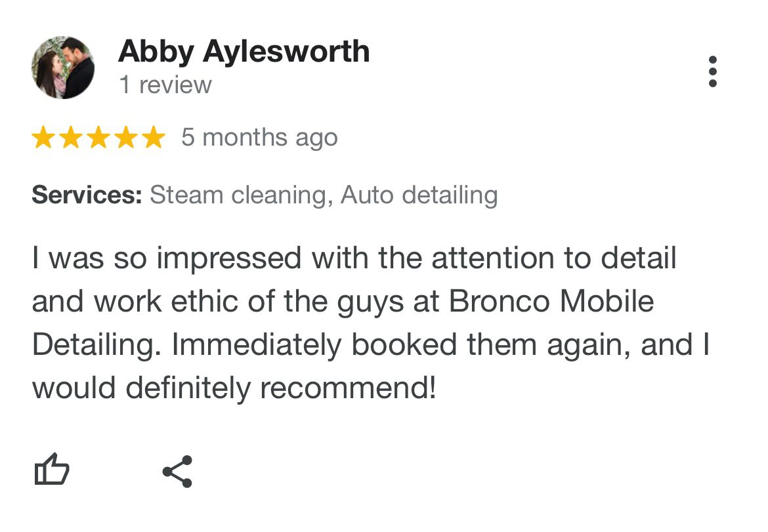Click the "1 review" count text

pyautogui.click(x=165, y=85)
